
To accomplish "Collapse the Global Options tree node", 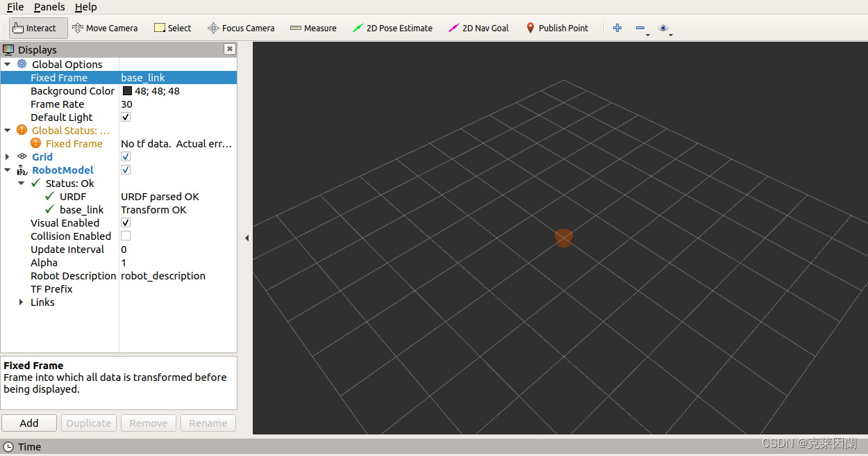I will coord(8,64).
